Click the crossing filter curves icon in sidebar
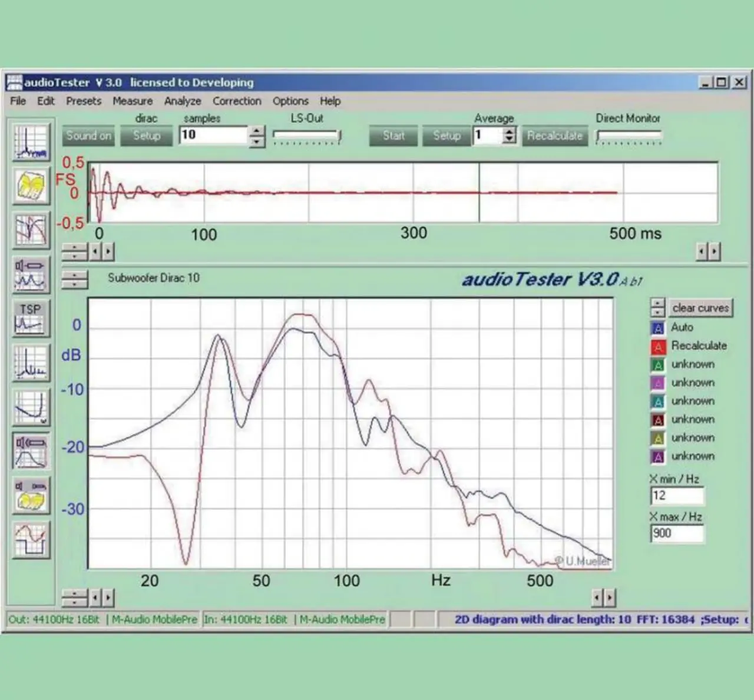 point(31,230)
